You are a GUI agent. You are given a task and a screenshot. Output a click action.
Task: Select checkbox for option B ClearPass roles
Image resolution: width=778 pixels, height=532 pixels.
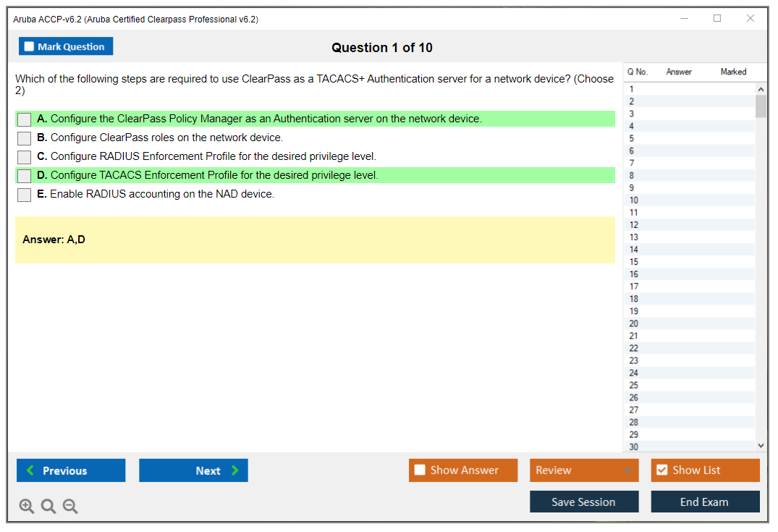point(24,138)
